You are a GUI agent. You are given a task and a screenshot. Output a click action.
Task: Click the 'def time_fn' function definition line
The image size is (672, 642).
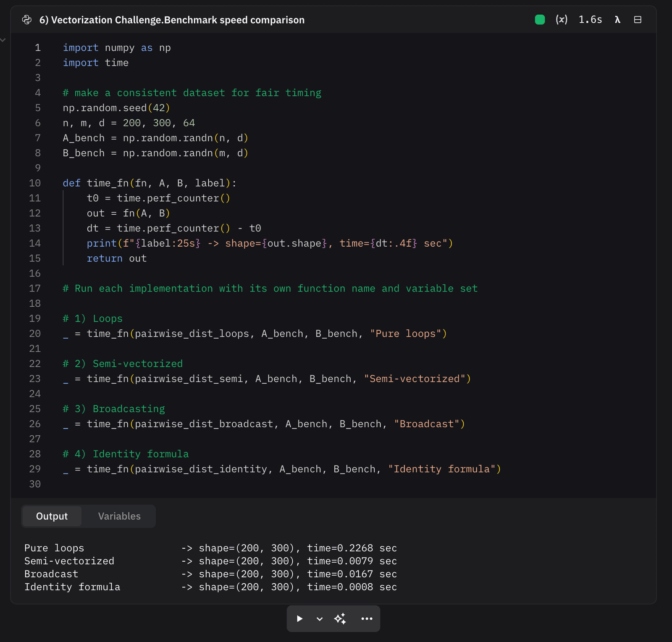149,183
